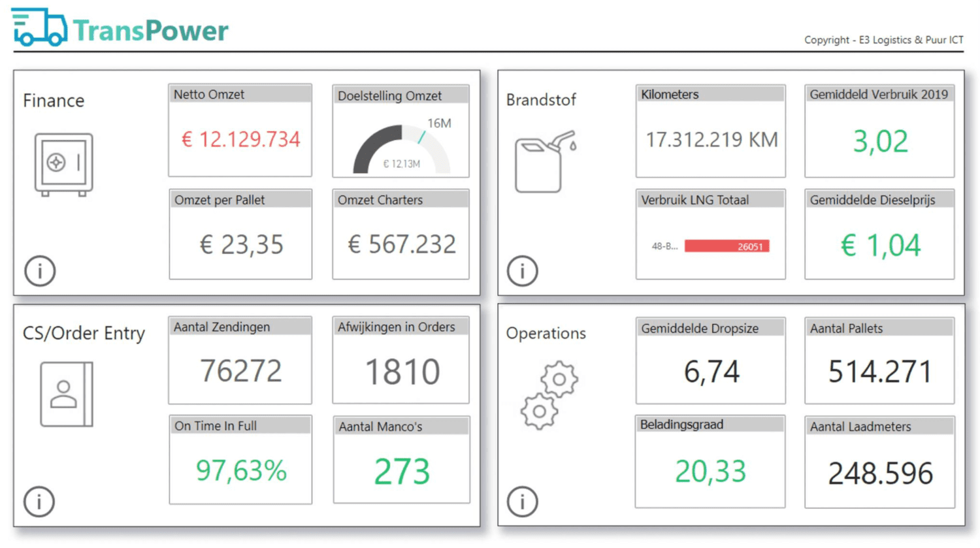Click the Operations gears icon
Image resolution: width=980 pixels, height=548 pixels.
(549, 395)
